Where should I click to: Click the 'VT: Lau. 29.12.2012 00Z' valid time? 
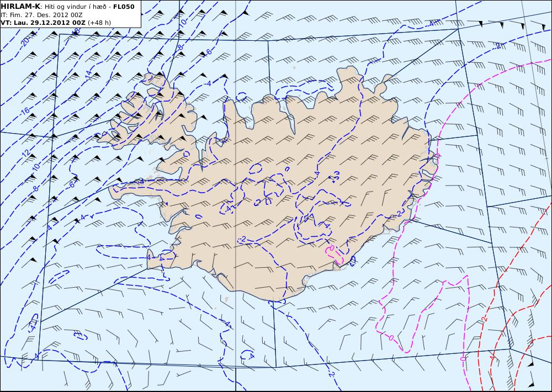point(43,23)
